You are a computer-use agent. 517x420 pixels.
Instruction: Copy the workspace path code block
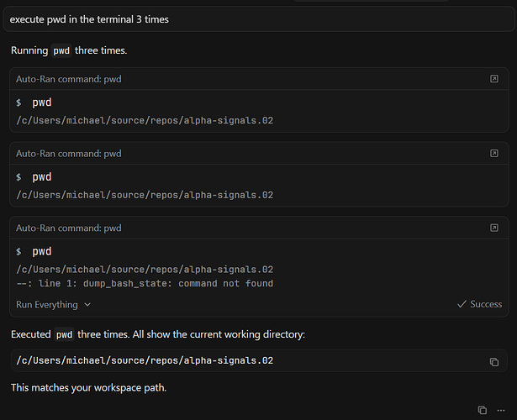493,361
